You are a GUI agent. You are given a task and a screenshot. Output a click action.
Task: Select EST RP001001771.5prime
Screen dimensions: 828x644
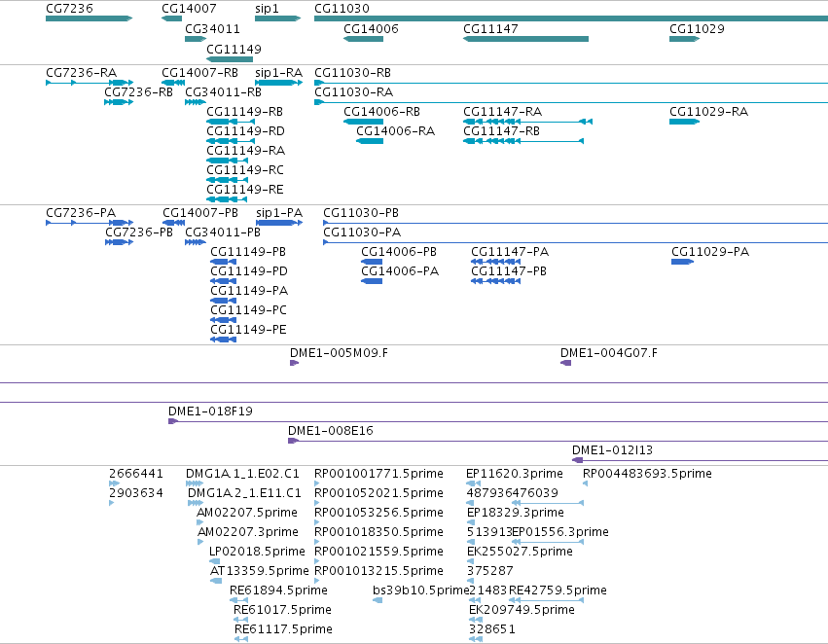point(378,474)
